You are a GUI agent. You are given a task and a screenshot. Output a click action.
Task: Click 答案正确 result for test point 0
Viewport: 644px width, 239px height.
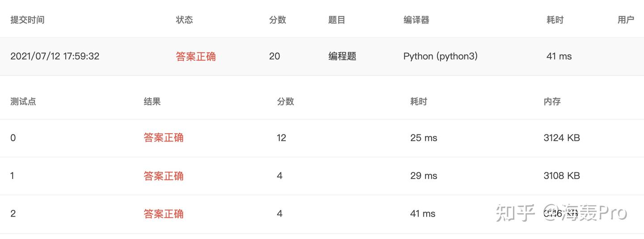tap(164, 138)
